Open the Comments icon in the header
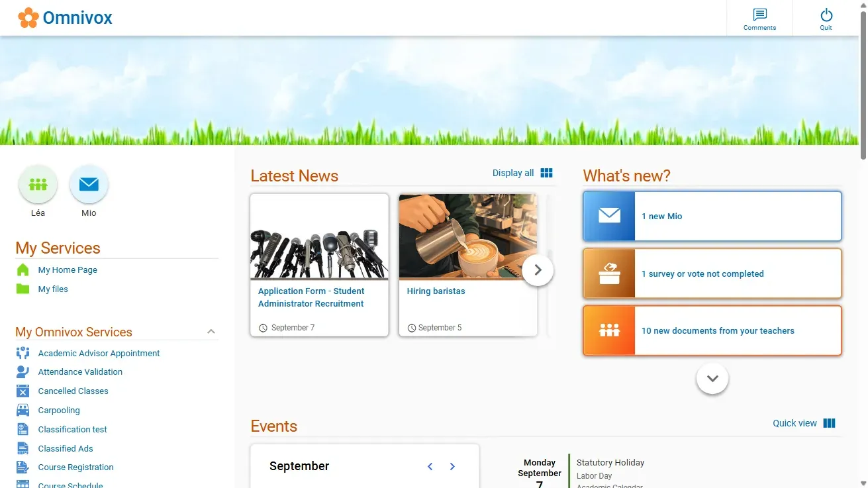 pyautogui.click(x=759, y=15)
